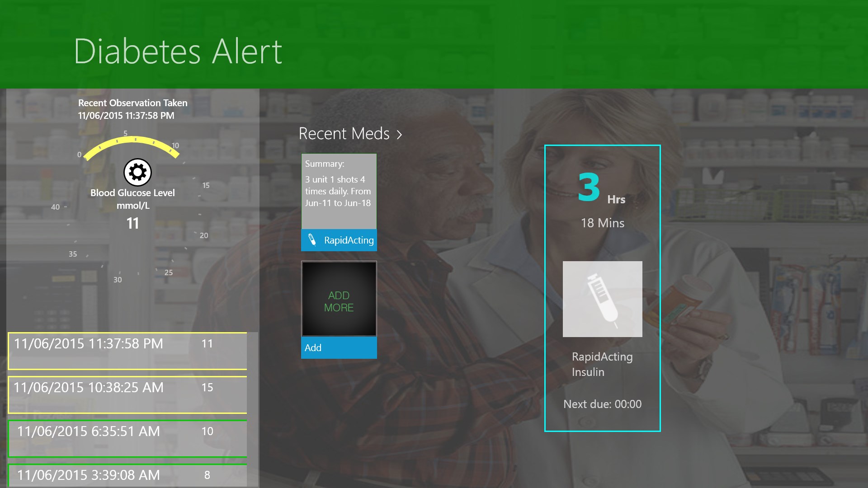Click the blue RapidActing label bar
Screen dimensions: 868x488
click(349, 240)
